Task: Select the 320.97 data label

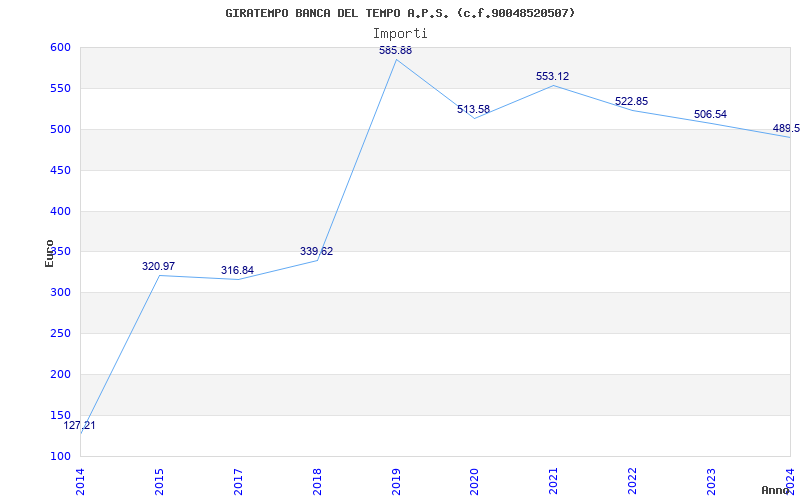Action: 158,266
